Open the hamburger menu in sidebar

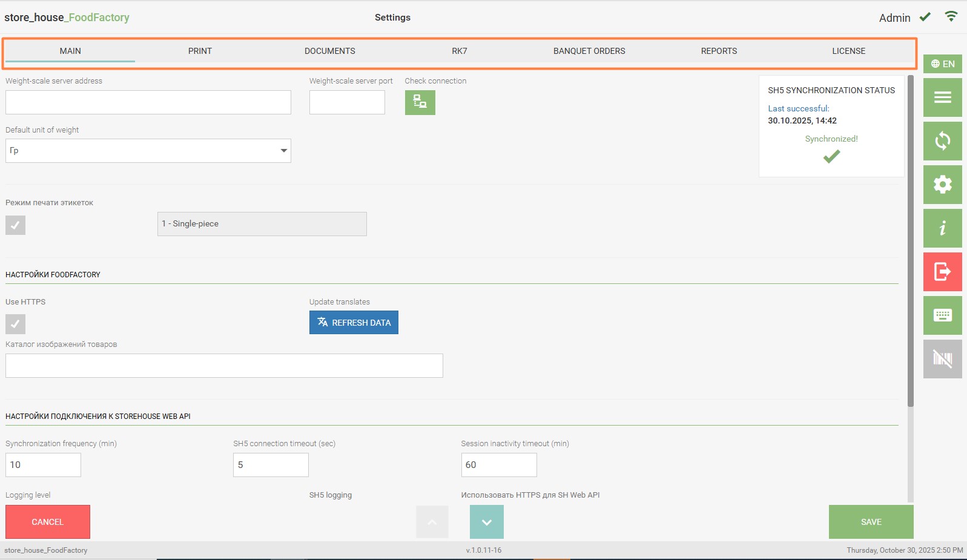coord(942,97)
